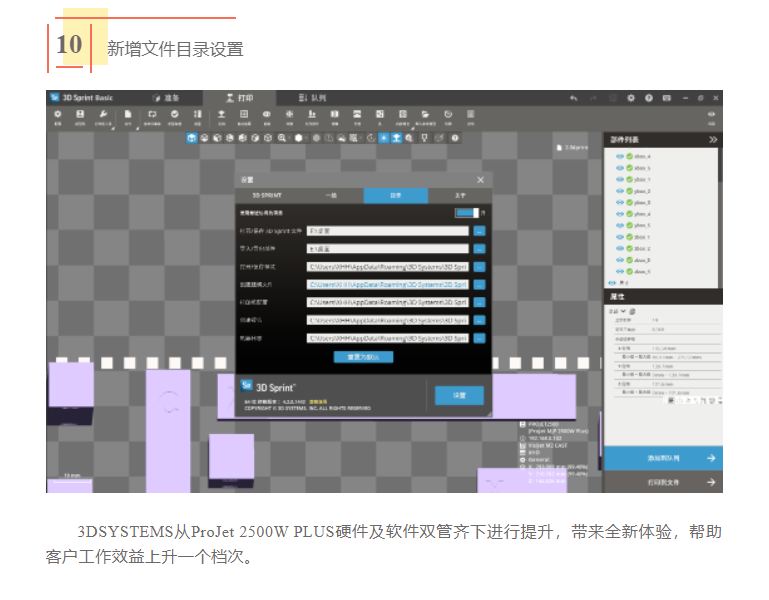The height and width of the screenshot is (600, 769).
Task: Switch to the 准备 tab
Action: (166, 98)
